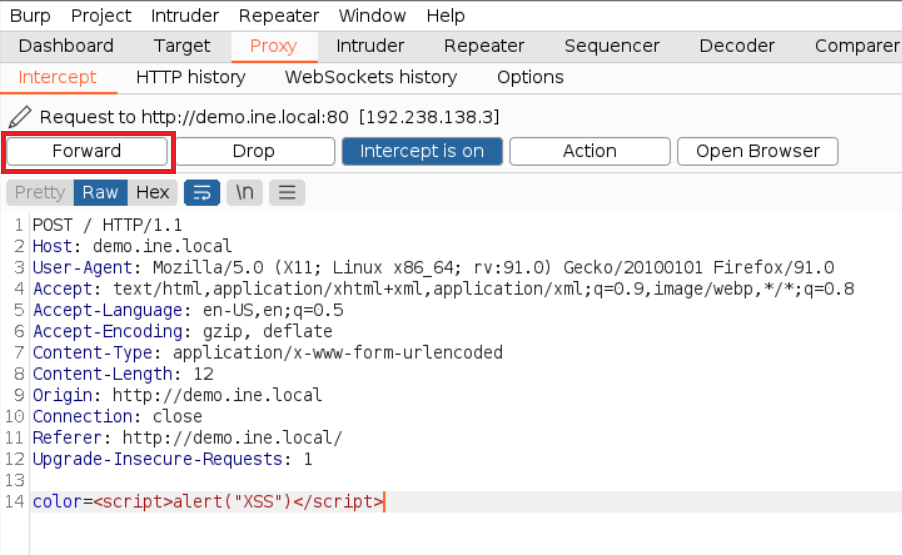Click the 'Accept-Encoding' header name
902x555 pixels.
pyautogui.click(x=108, y=331)
